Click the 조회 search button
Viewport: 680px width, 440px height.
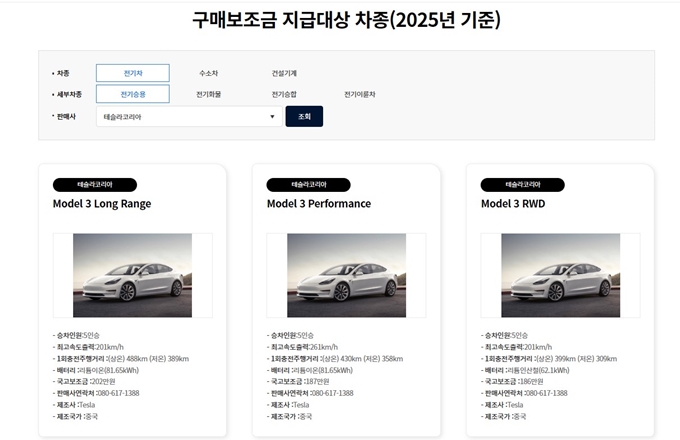coord(304,117)
